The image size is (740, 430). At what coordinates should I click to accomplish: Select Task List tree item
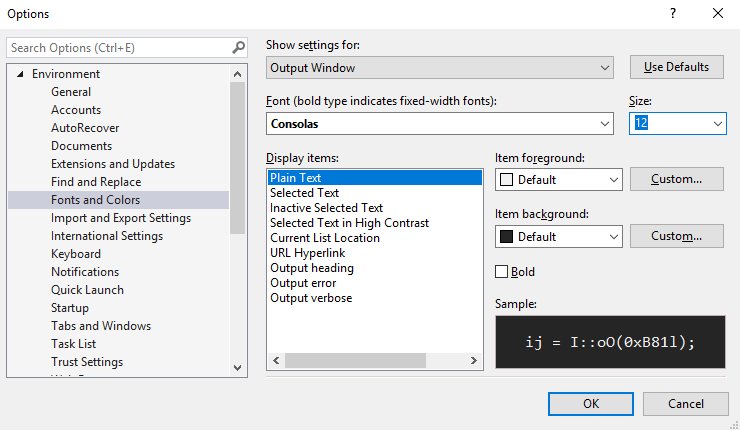[x=73, y=344]
